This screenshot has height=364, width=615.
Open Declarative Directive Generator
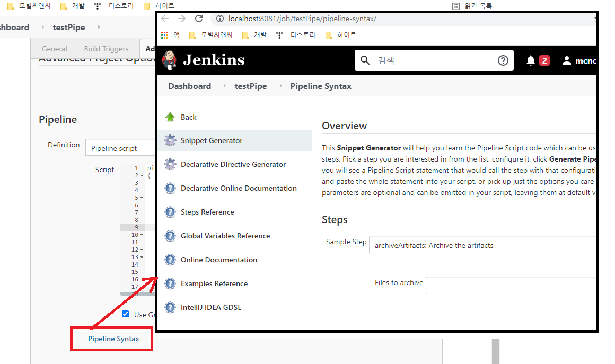tap(234, 164)
